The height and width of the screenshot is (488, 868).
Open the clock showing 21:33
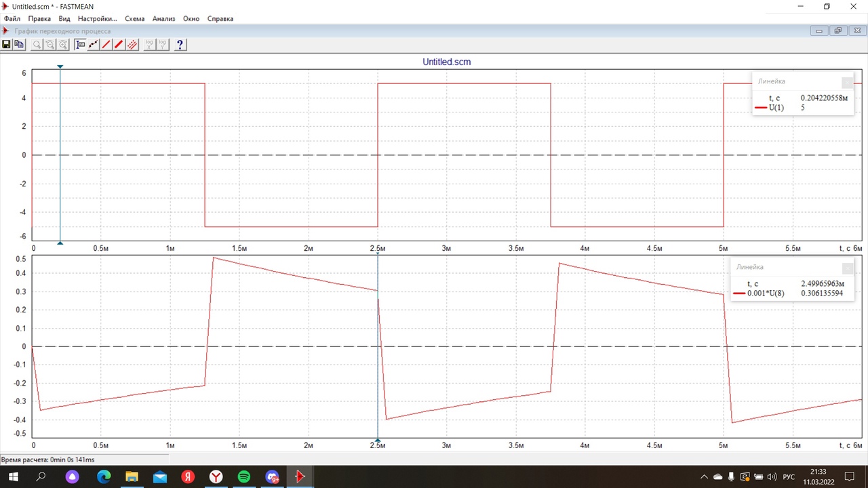(818, 476)
